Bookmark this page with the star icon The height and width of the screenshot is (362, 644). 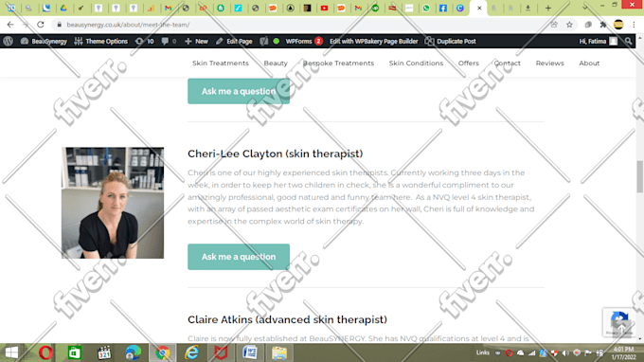point(569,25)
